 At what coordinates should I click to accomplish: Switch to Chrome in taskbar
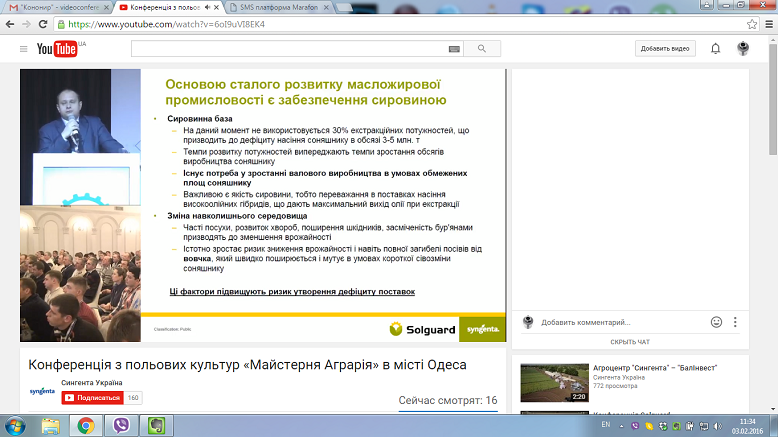click(x=86, y=426)
